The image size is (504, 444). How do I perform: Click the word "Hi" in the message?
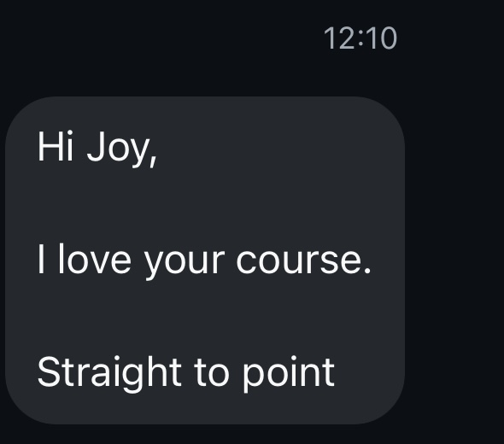coord(56,146)
